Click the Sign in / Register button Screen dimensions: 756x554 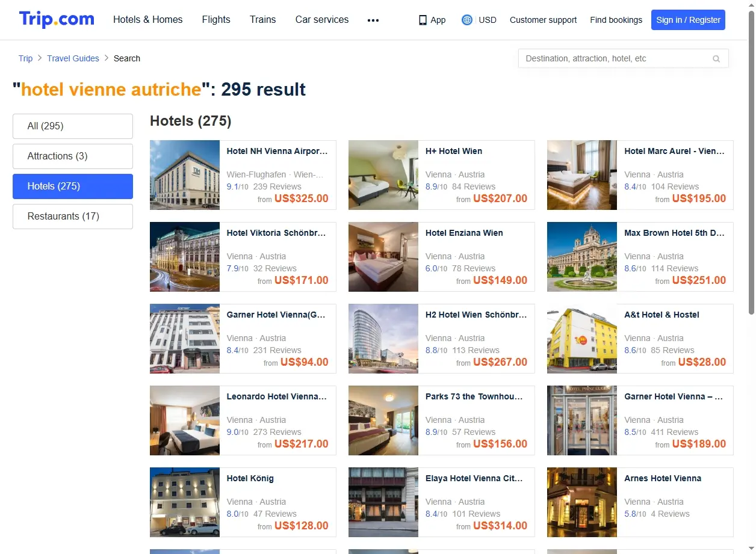[x=688, y=20]
